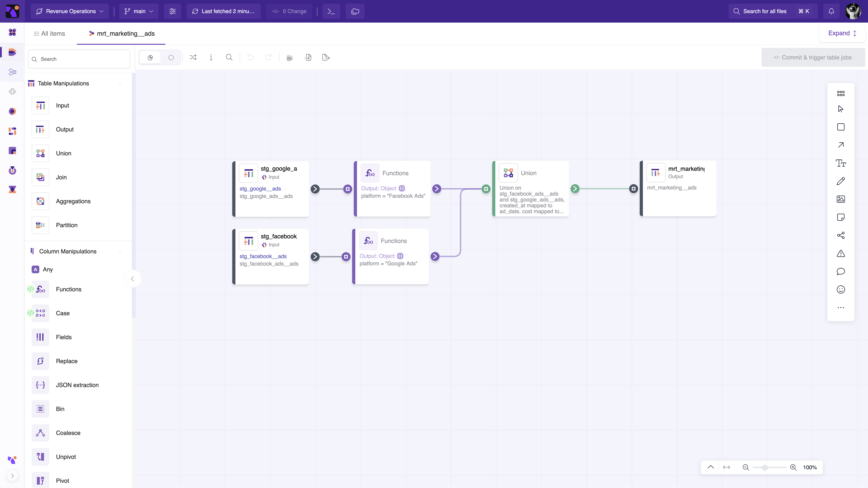Click the sticky note tool
Screen dimensions: 868x488
[841, 217]
